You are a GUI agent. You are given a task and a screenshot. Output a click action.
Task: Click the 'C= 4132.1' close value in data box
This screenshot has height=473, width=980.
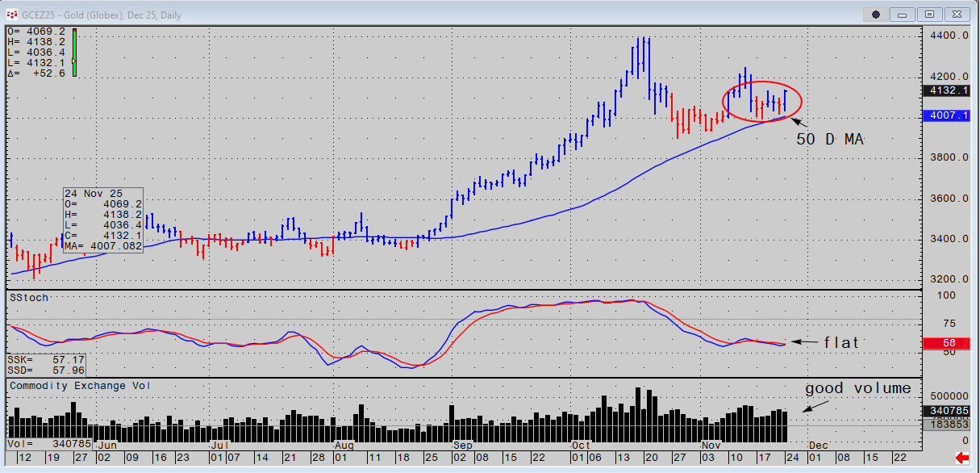104,236
